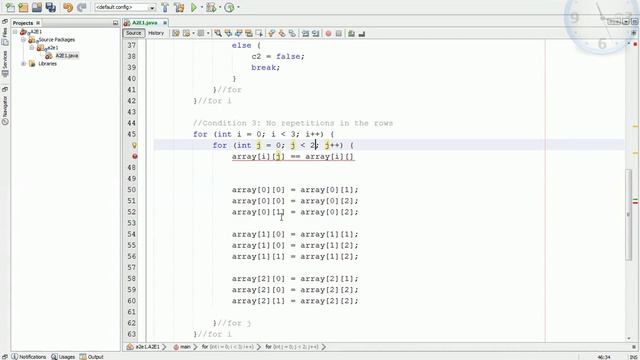
Task: Click Shift Line Left icon
Action: 305,33
